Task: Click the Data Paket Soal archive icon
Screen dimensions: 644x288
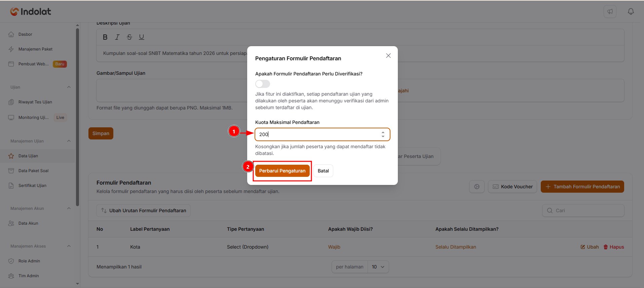Action: [x=11, y=171]
